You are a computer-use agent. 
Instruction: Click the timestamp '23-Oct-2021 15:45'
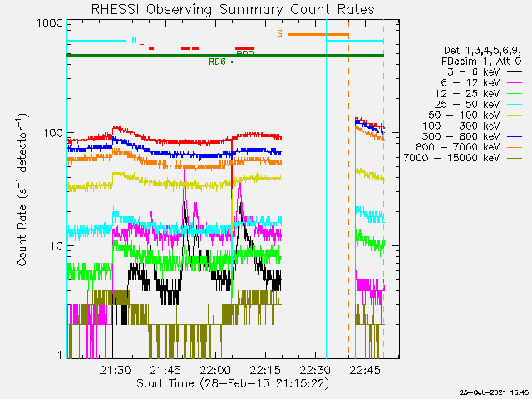494,392
